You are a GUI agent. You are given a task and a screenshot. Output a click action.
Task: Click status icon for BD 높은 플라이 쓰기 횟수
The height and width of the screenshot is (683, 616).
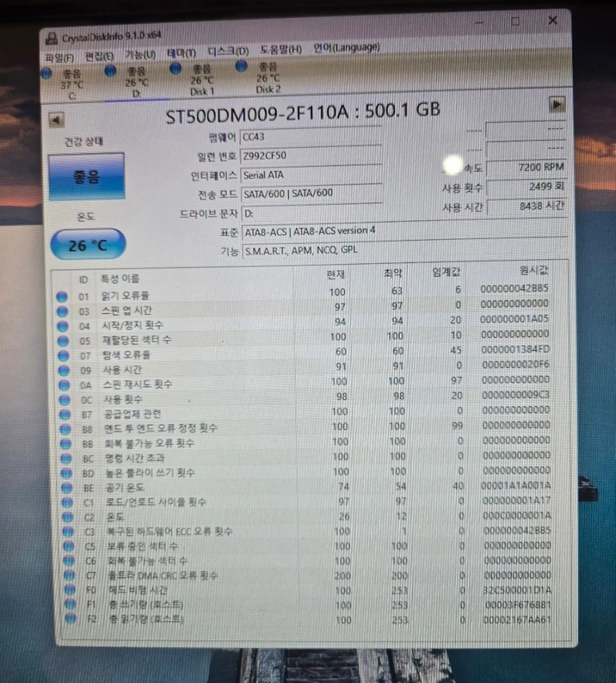[x=67, y=473]
